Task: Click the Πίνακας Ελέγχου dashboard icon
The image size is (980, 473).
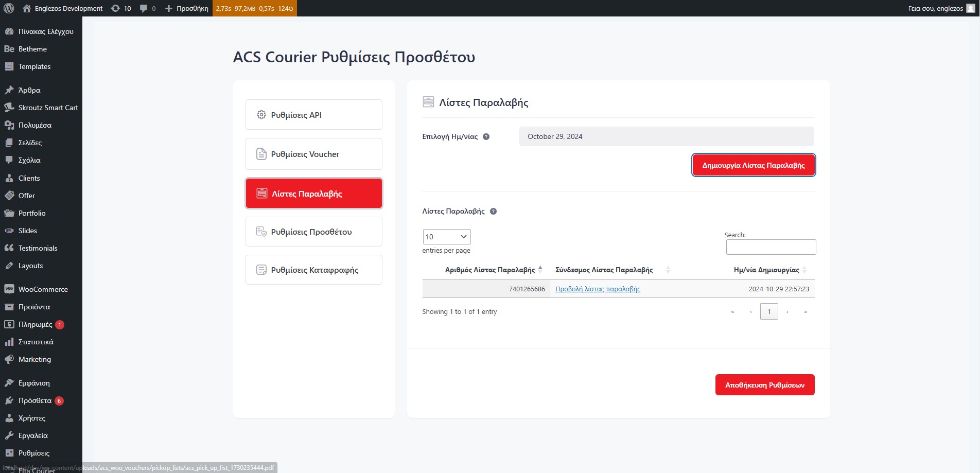Action: 9,31
